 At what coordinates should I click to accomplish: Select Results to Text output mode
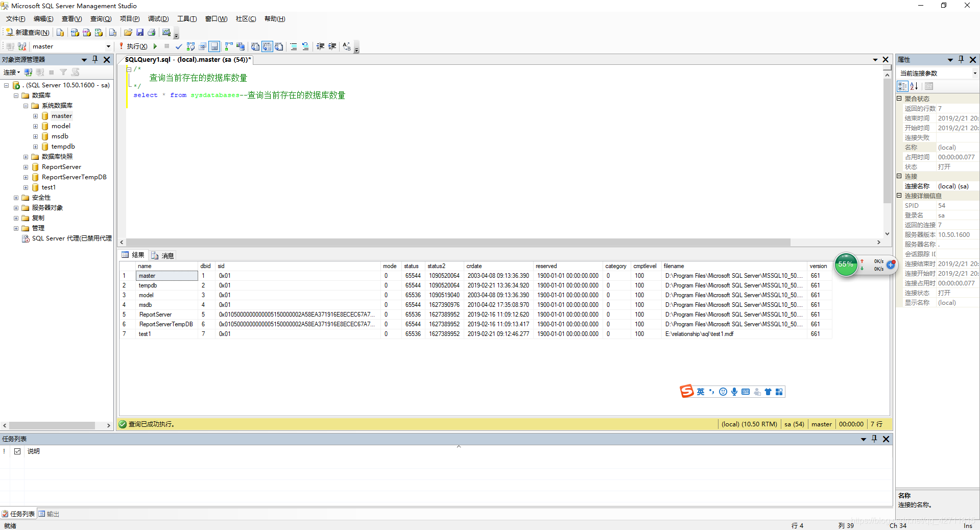[255, 46]
